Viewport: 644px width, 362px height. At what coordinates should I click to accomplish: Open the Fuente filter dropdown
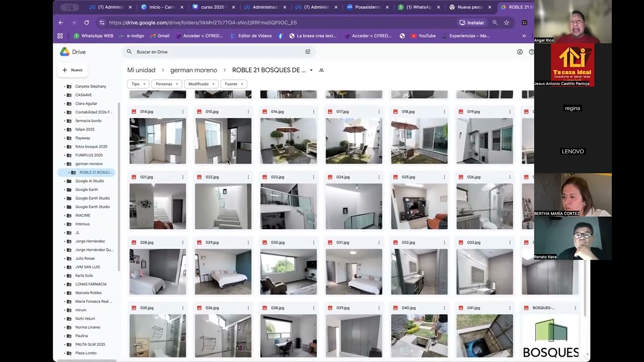(234, 84)
